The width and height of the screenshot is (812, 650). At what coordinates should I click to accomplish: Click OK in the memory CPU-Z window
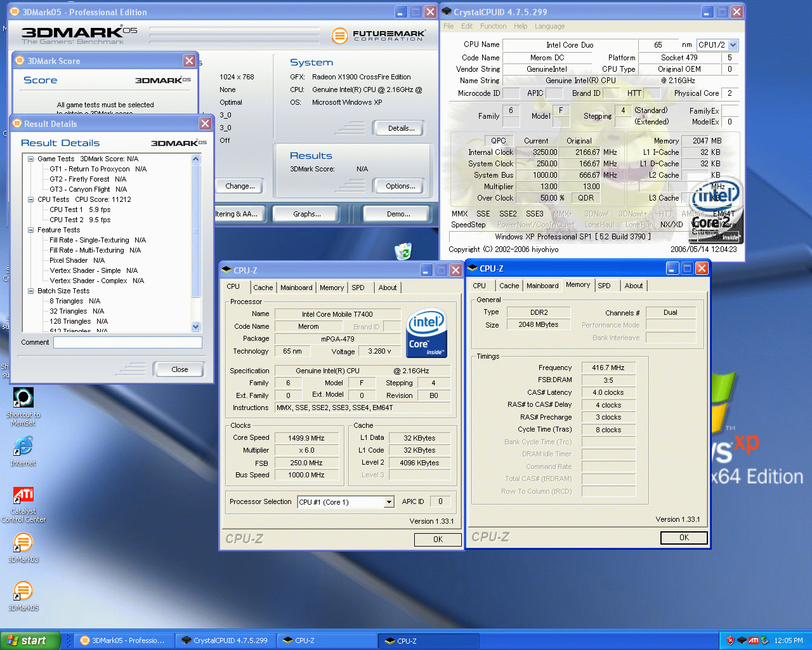[684, 538]
